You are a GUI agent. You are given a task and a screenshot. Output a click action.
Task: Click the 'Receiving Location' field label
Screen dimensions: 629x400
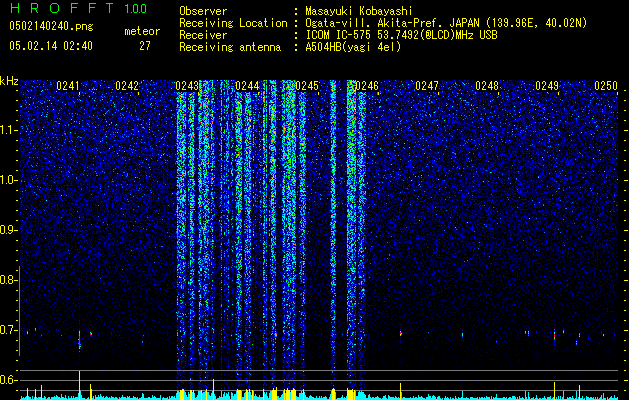click(233, 24)
